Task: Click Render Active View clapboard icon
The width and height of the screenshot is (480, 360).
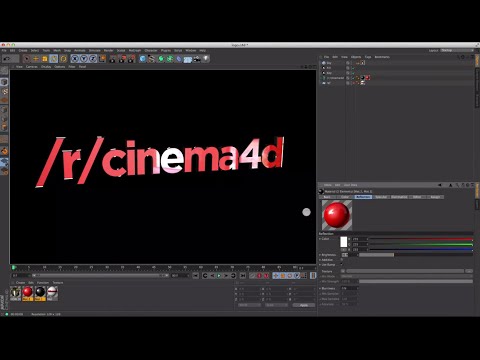Action: click(x=112, y=59)
